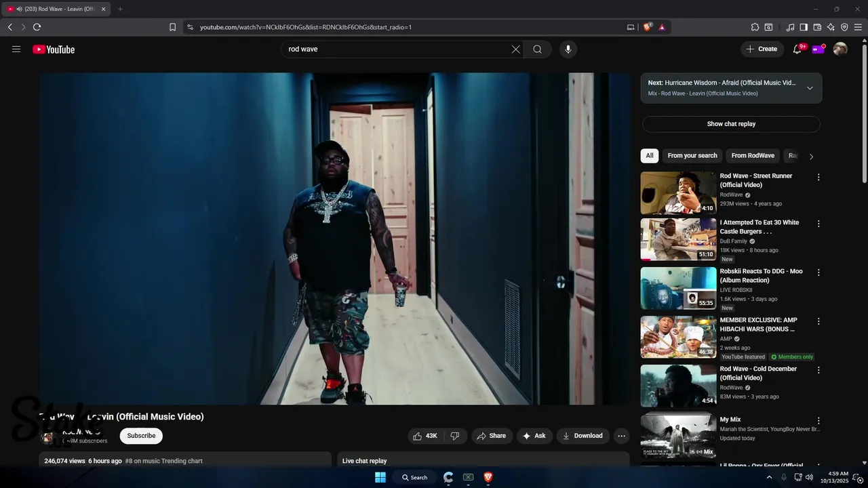Open the Windows Start menu
Screen dimensions: 868x488
380,477
